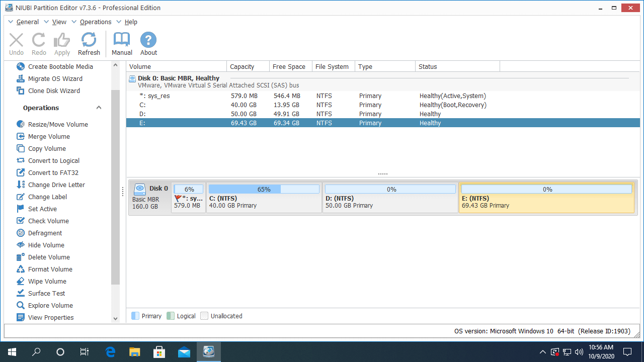Open Microsoft Edge from the taskbar
The width and height of the screenshot is (644, 362).
(110, 352)
